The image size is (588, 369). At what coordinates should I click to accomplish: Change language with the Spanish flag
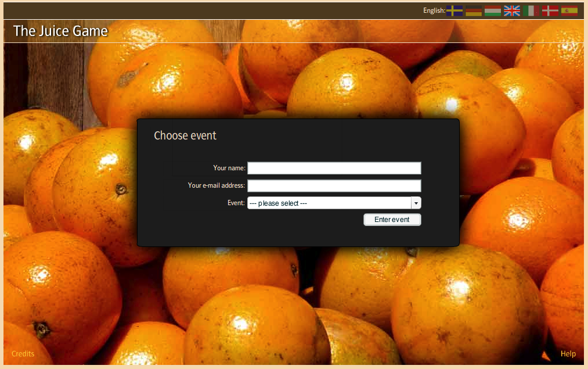click(569, 10)
